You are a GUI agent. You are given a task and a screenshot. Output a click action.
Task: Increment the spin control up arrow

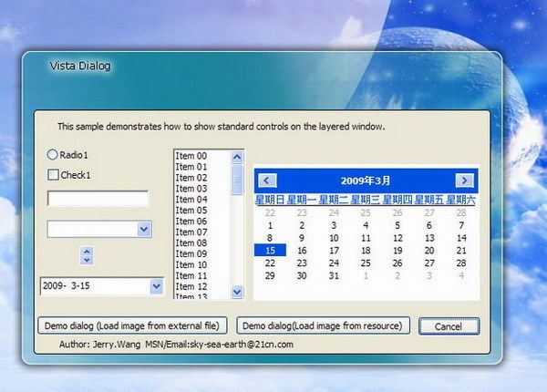coord(87,251)
